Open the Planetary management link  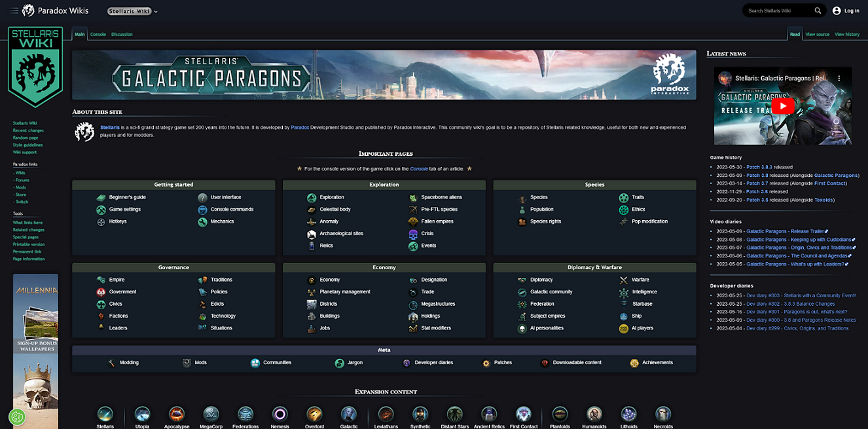345,292
